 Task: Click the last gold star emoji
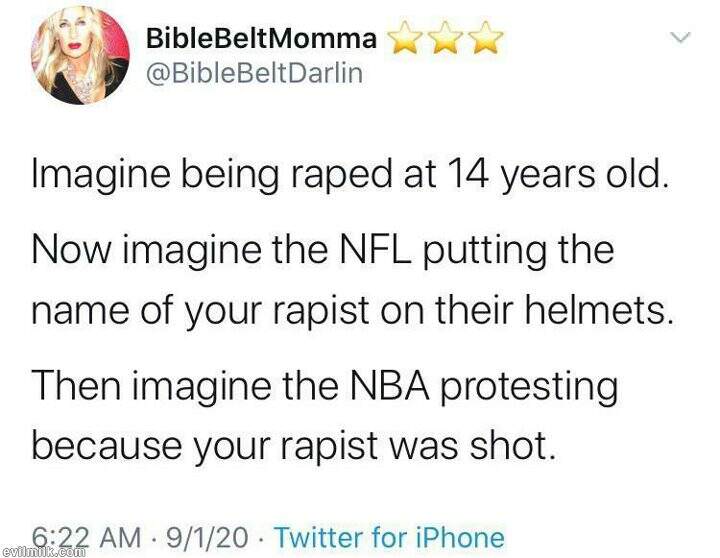click(x=486, y=40)
